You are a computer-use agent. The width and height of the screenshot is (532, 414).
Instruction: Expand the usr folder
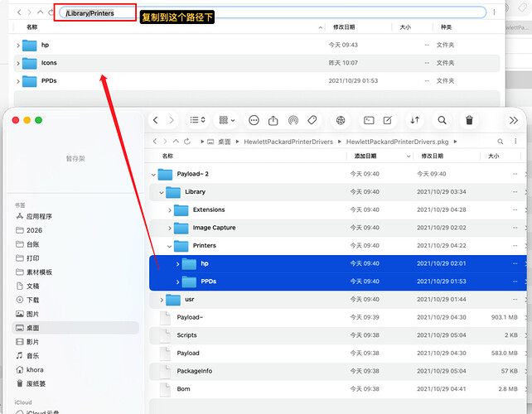point(162,300)
